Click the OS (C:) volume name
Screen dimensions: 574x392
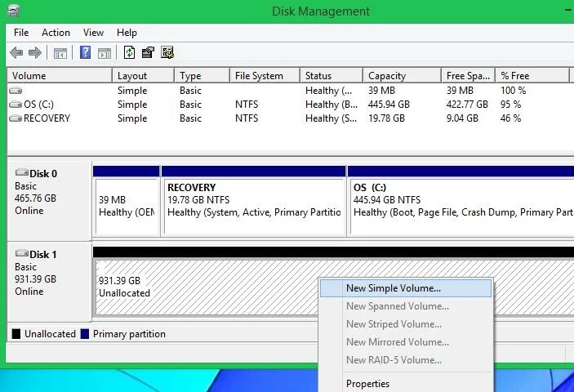(x=38, y=105)
